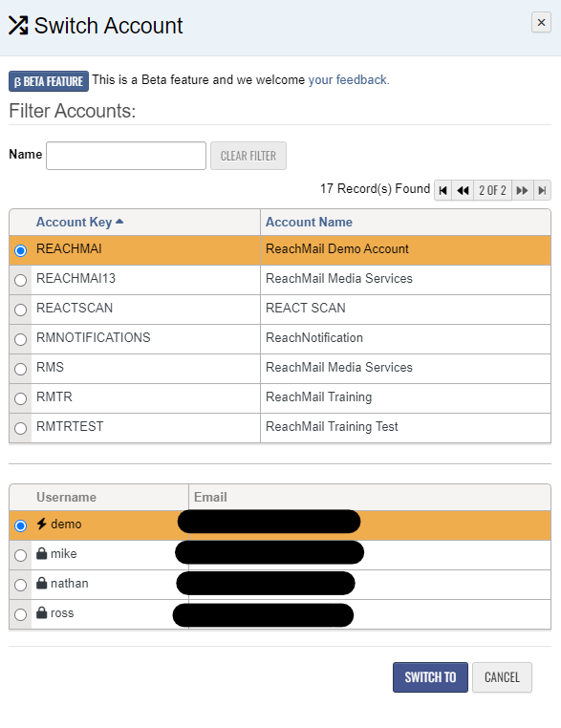Go to last page of records
This screenshot has height=728, width=561.
point(542,190)
